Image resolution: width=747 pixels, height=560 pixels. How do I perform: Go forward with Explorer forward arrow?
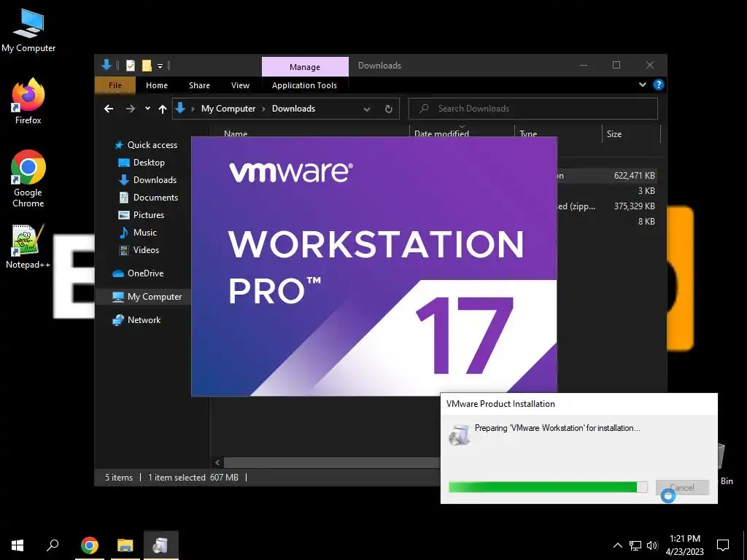click(x=130, y=109)
